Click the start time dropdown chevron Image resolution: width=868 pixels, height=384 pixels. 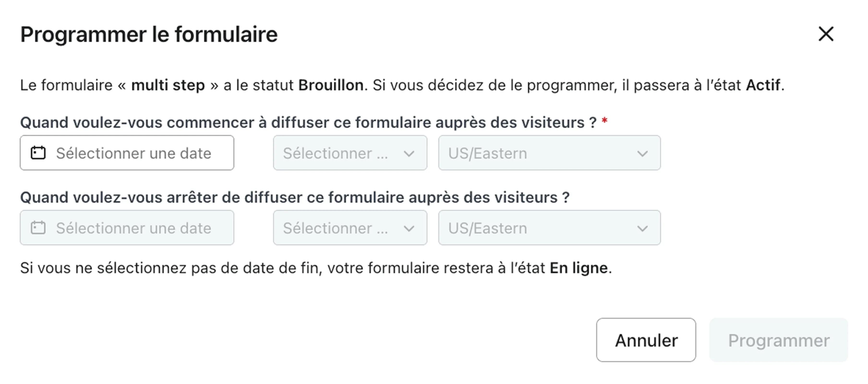tap(409, 154)
